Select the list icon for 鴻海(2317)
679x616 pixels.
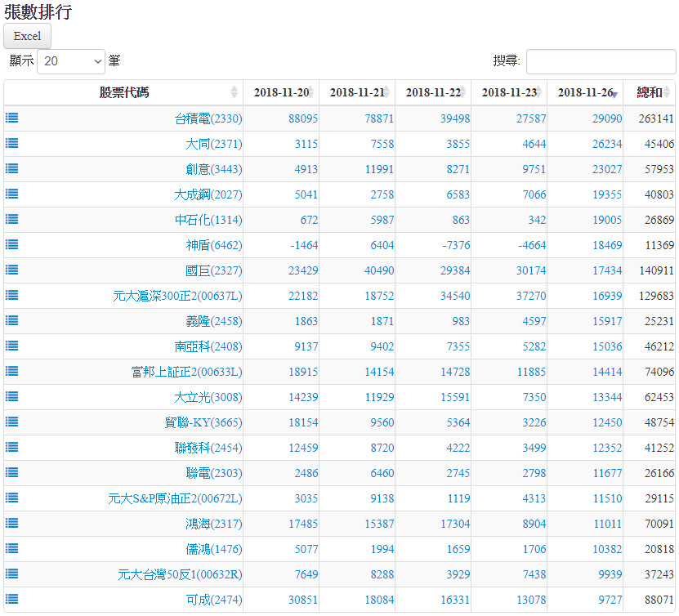12,523
